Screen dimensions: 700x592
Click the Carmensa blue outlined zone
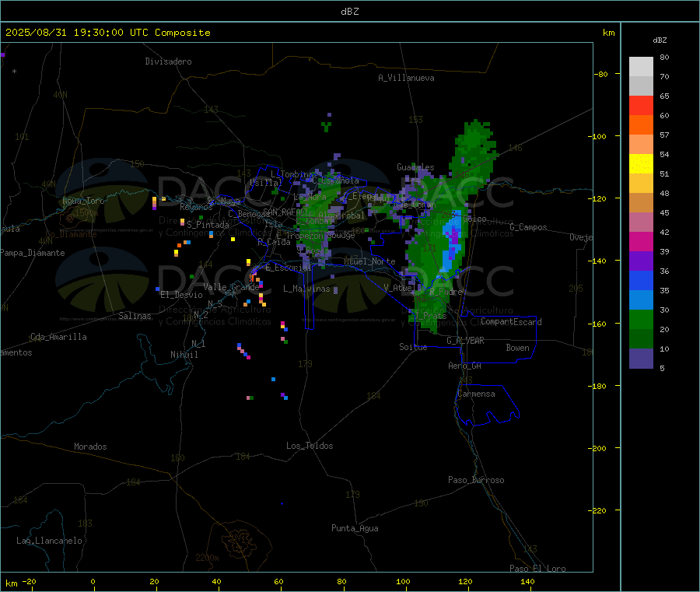click(x=487, y=404)
